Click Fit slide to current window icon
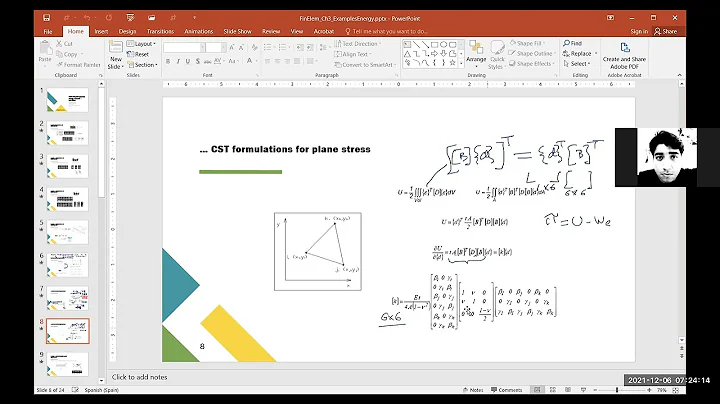Image resolution: width=720 pixels, height=404 pixels. coord(675,390)
